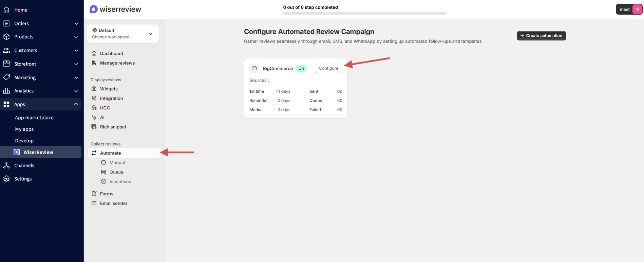Click the Create automation button
This screenshot has height=262, width=644.
click(x=541, y=36)
